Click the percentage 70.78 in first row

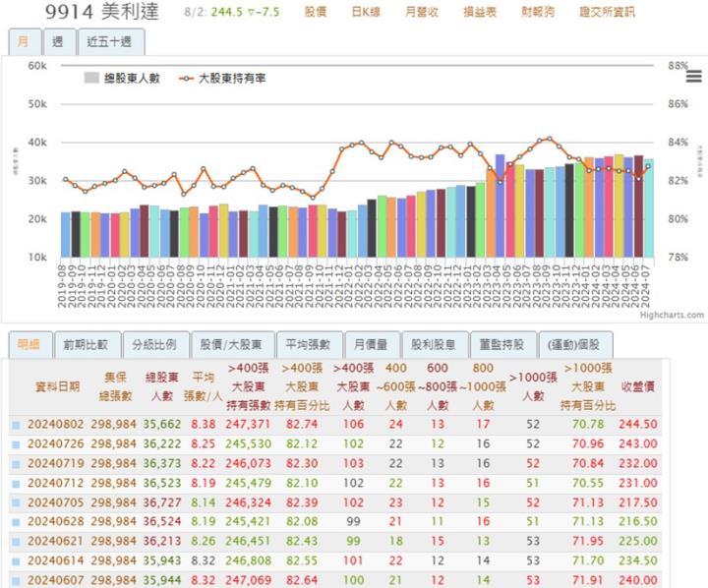pos(588,425)
